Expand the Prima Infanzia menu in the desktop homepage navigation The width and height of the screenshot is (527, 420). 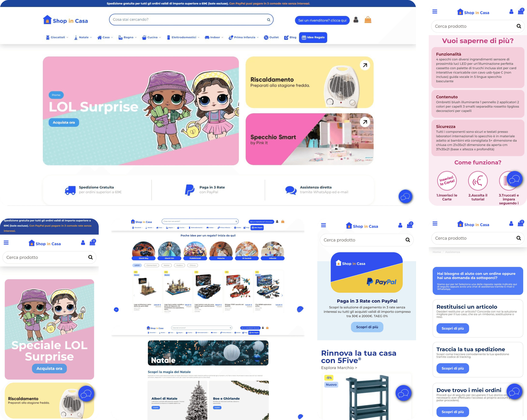pyautogui.click(x=244, y=37)
